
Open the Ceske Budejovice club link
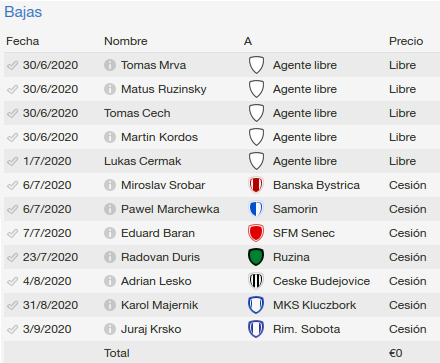coord(321,281)
